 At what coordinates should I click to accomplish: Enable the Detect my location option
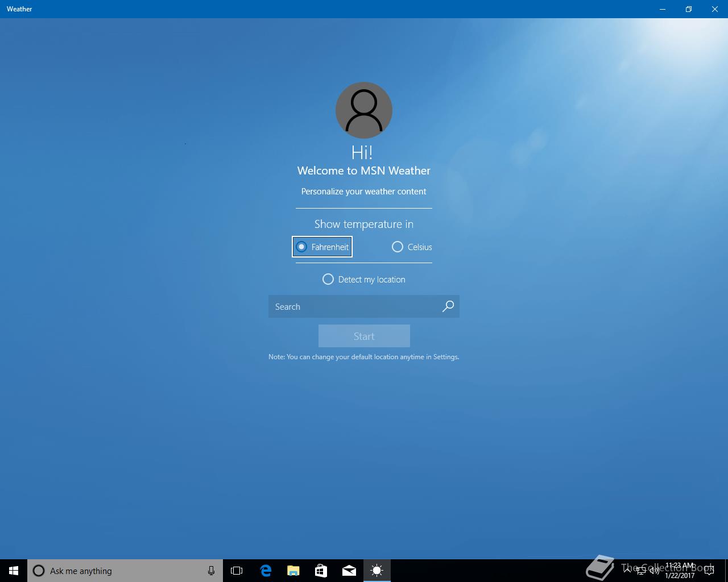tap(364, 279)
